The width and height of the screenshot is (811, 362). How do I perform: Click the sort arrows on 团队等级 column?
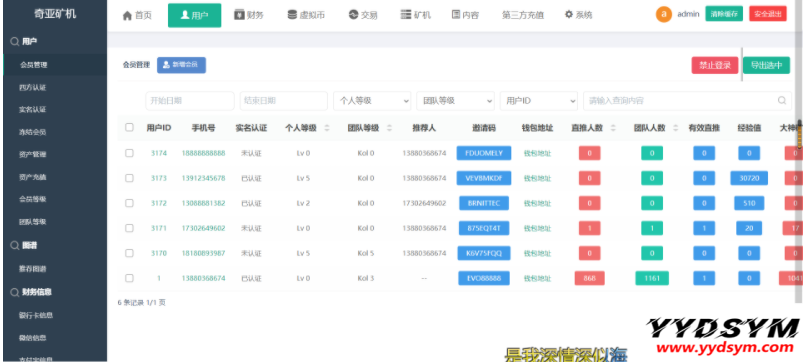coord(389,128)
